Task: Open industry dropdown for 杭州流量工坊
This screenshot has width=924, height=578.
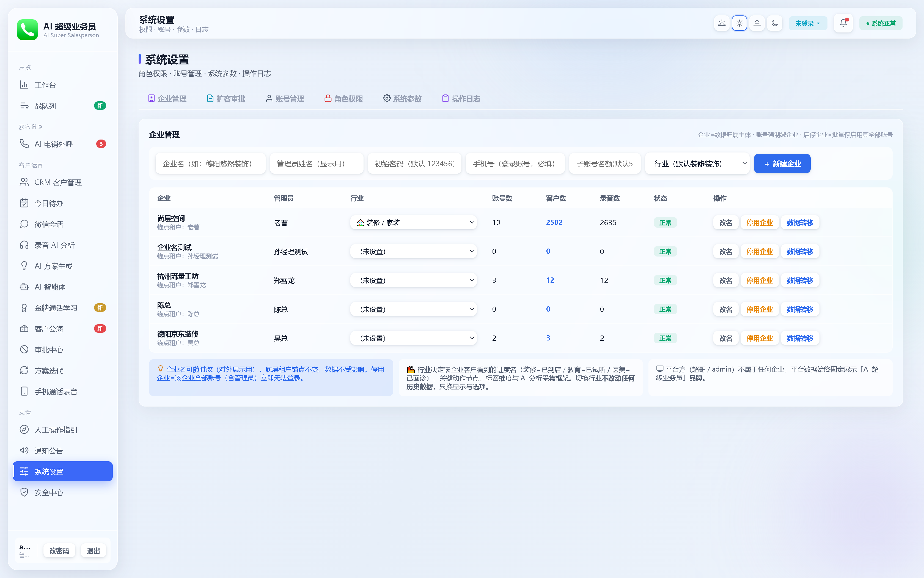Action: 414,280
